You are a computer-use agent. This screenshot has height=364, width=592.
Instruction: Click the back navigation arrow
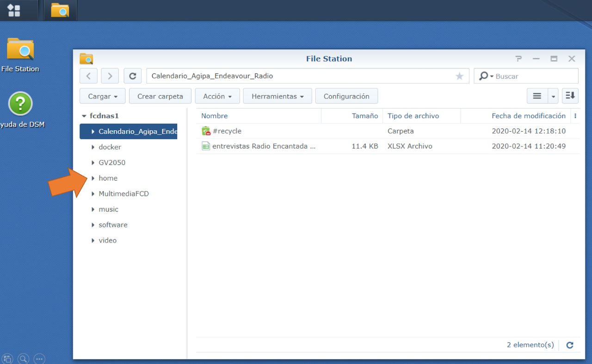pyautogui.click(x=88, y=76)
